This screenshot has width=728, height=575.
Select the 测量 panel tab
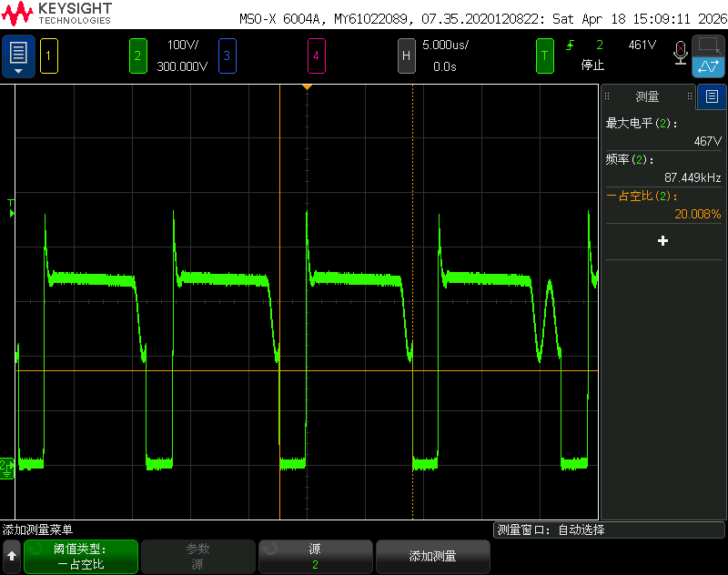point(648,96)
